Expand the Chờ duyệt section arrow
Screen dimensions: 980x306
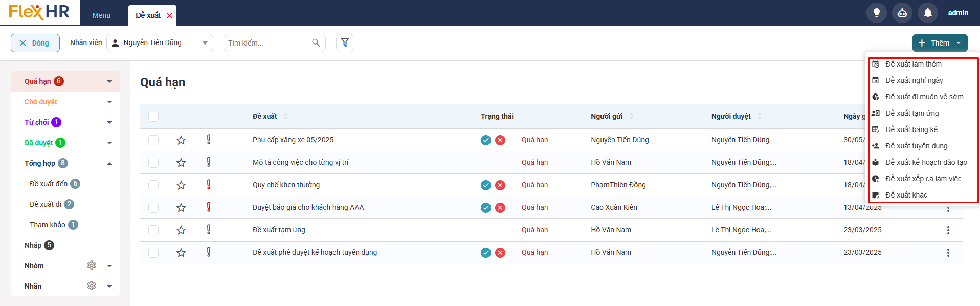click(109, 102)
